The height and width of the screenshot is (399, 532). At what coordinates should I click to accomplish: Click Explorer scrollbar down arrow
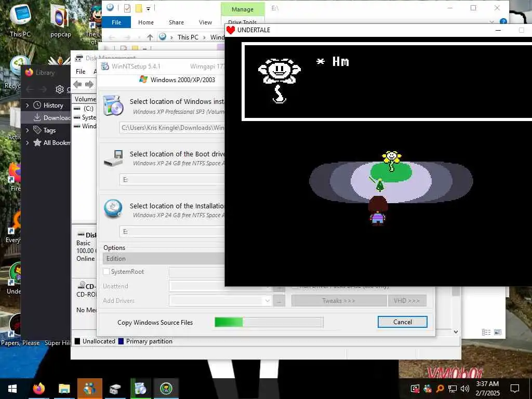[456, 332]
